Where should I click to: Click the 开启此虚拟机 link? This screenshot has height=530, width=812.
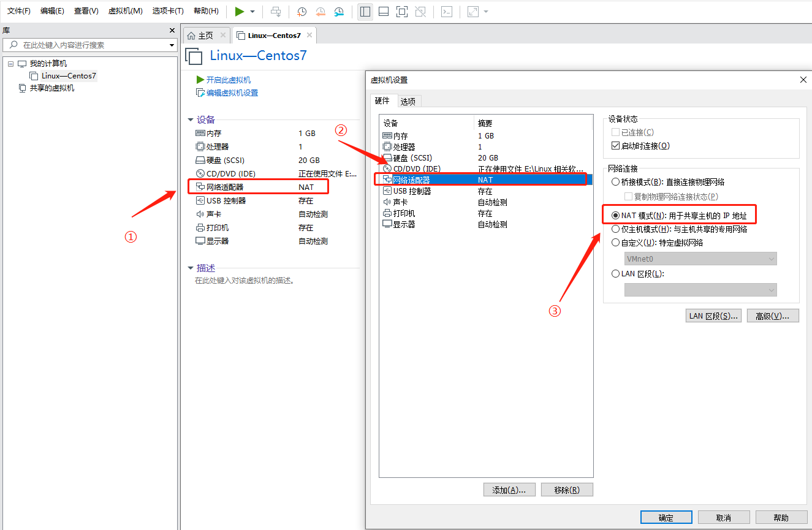point(229,80)
